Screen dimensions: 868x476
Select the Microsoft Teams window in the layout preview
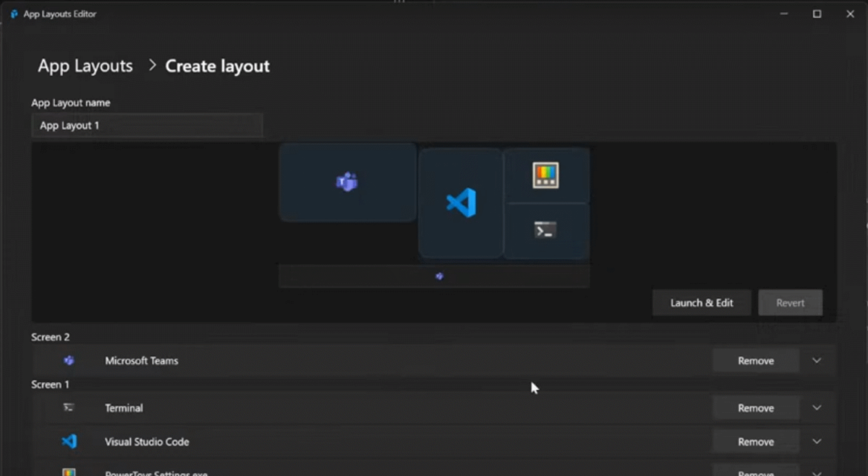pyautogui.click(x=347, y=182)
